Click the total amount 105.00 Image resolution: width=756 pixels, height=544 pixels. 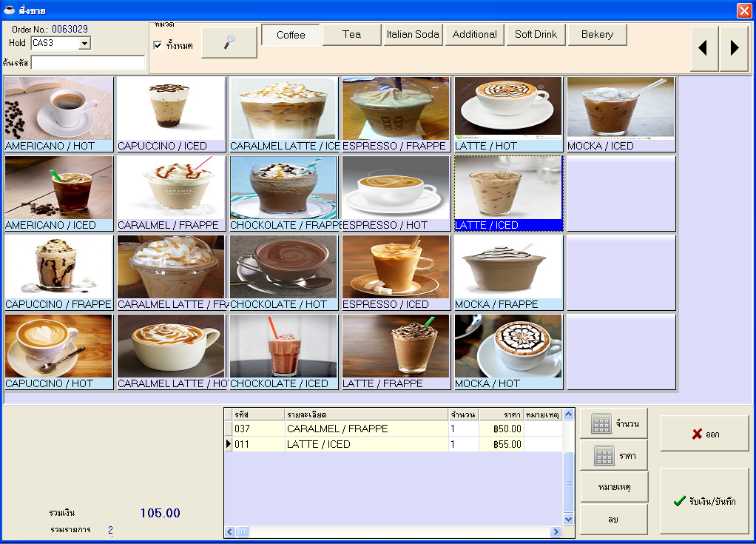[x=160, y=513]
